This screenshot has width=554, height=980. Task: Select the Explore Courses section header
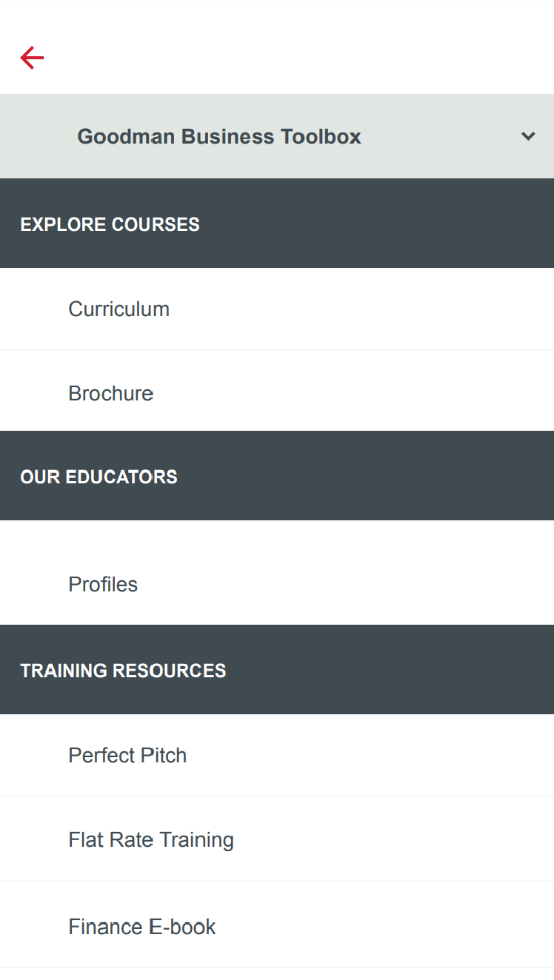pyautogui.click(x=110, y=224)
